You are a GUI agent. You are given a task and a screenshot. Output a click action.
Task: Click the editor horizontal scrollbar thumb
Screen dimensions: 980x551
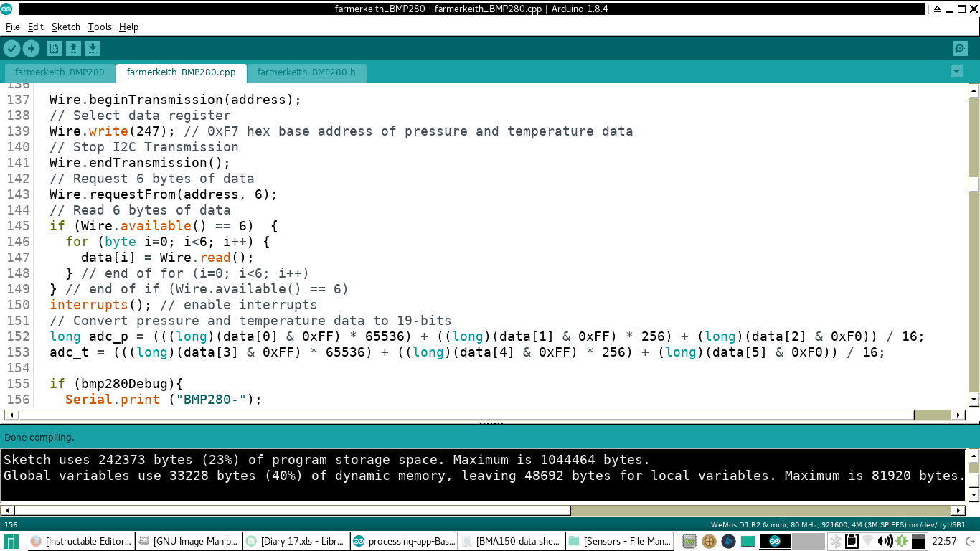tap(466, 415)
